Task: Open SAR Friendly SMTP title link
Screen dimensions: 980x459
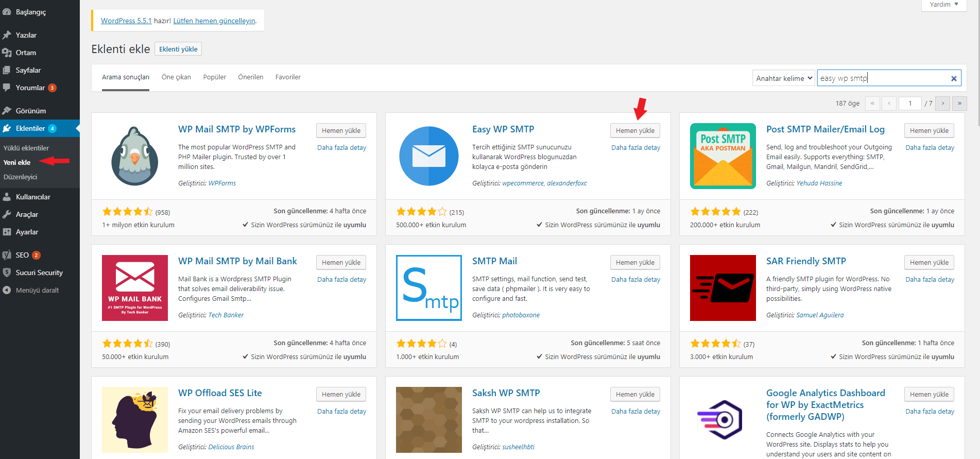Action: 806,261
